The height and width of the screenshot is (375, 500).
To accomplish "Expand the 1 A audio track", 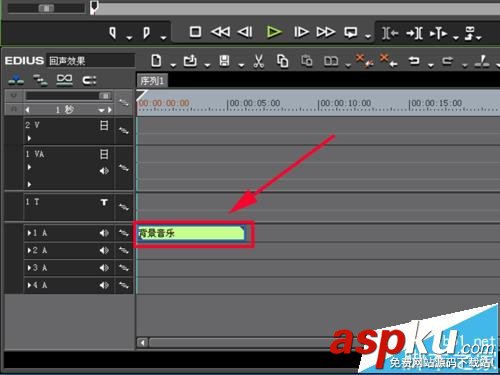I will [29, 233].
